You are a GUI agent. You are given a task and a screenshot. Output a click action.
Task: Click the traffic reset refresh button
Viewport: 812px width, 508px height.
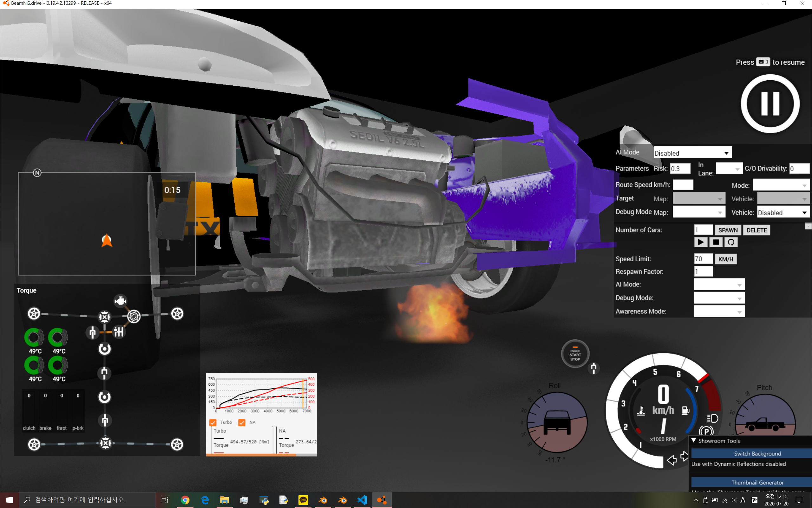(x=731, y=242)
